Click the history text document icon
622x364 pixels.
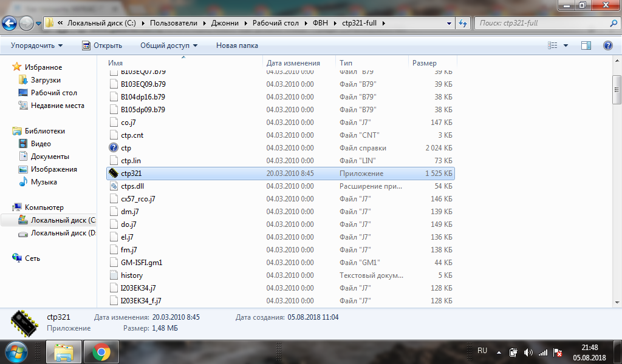point(114,275)
